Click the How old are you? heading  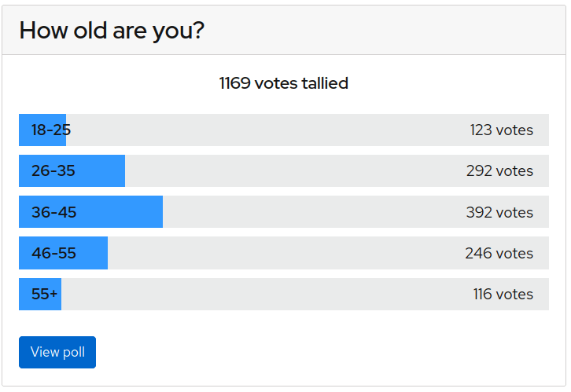[112, 30]
